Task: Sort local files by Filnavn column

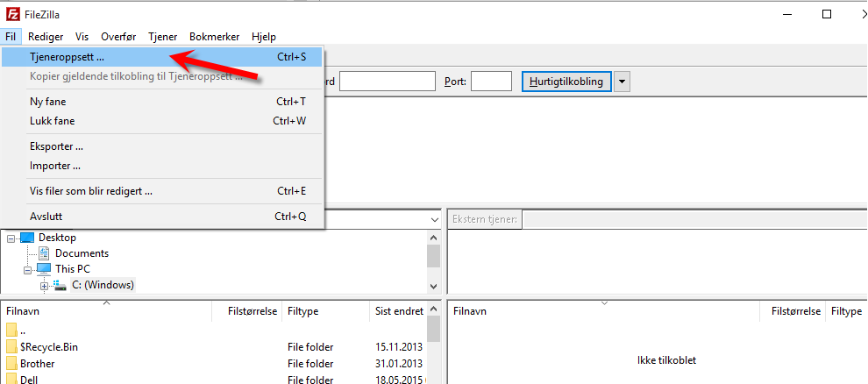Action: tap(107, 311)
